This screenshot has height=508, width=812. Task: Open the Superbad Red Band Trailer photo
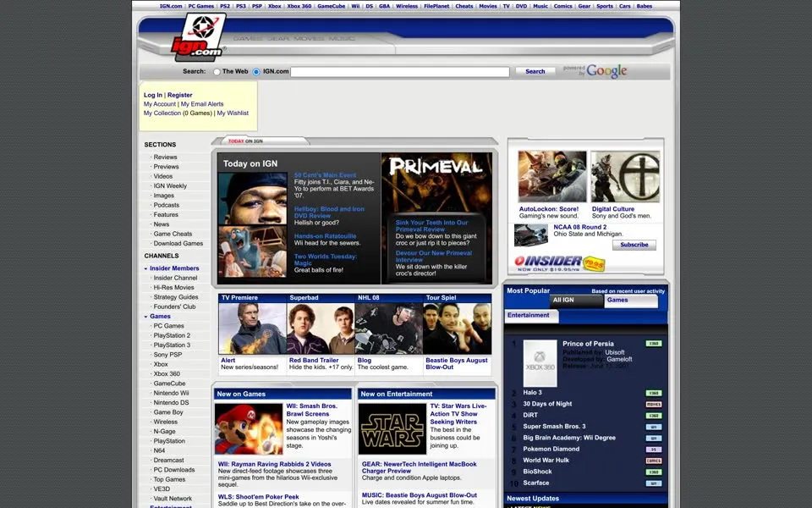(321, 329)
